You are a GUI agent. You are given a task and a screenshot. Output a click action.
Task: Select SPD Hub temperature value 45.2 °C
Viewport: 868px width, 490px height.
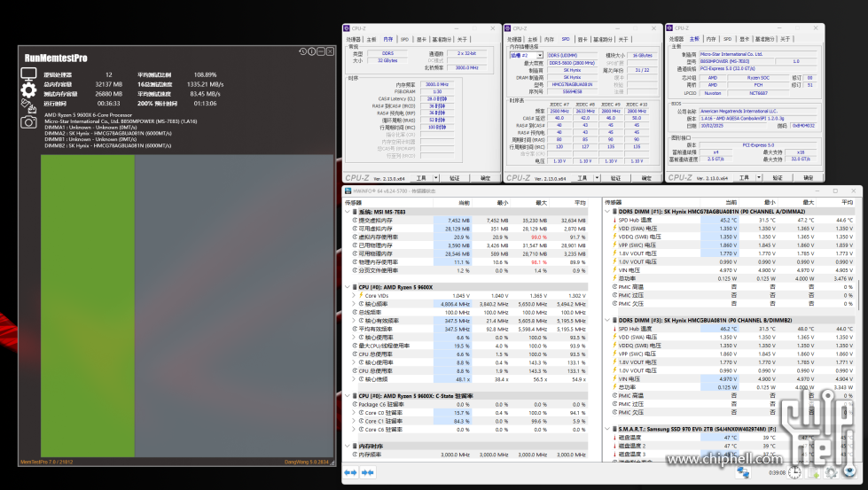click(729, 220)
